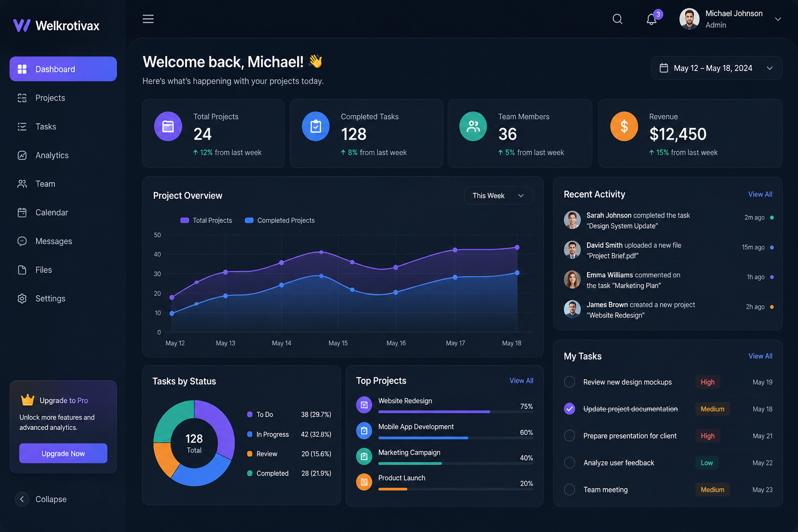798x532 pixels.
Task: Click the Settings gear icon
Action: [x=22, y=299]
